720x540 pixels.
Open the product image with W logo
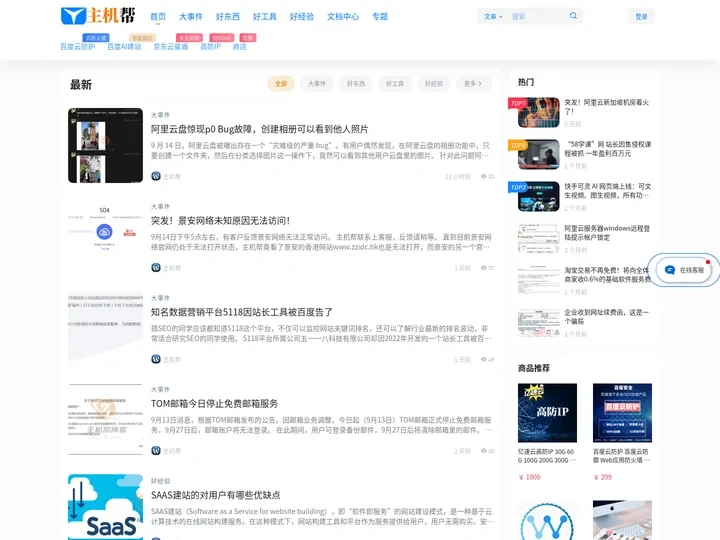547,520
